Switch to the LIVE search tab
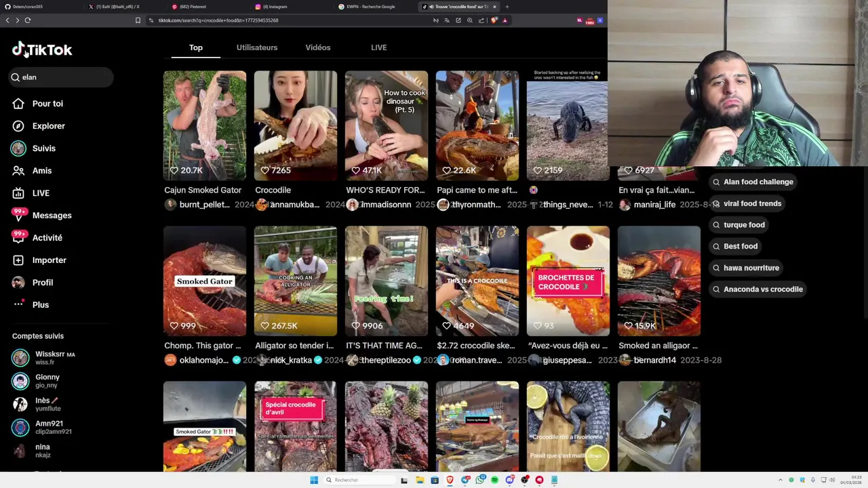This screenshot has width=868, height=488. pos(379,47)
